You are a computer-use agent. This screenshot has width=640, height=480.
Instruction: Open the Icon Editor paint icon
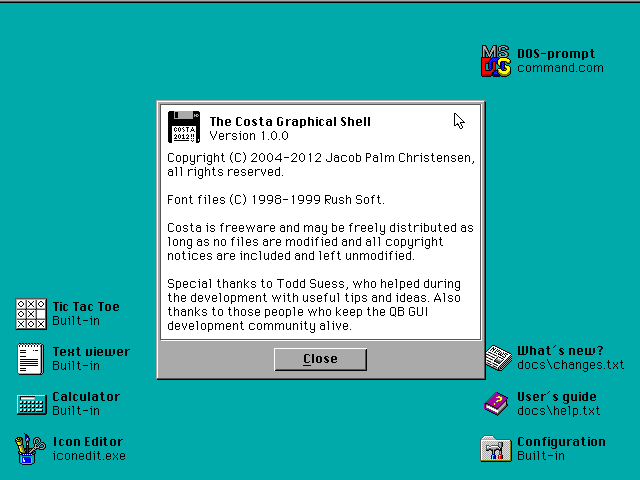tap(32, 449)
